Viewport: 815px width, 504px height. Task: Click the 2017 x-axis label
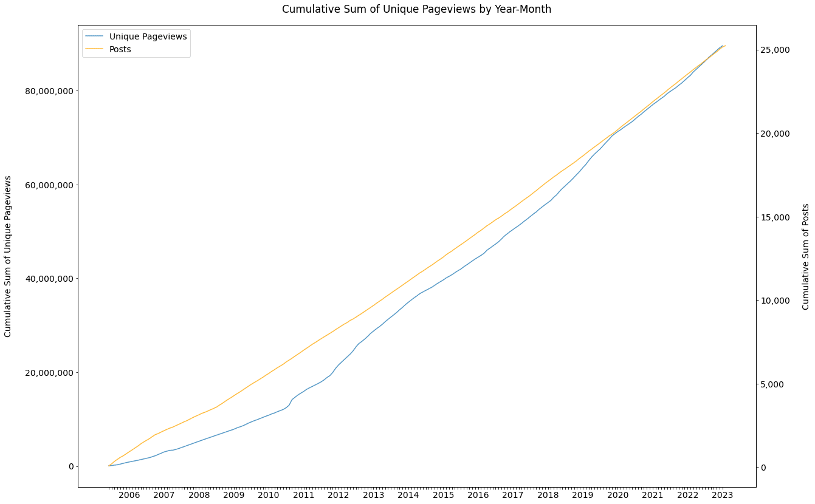click(513, 495)
